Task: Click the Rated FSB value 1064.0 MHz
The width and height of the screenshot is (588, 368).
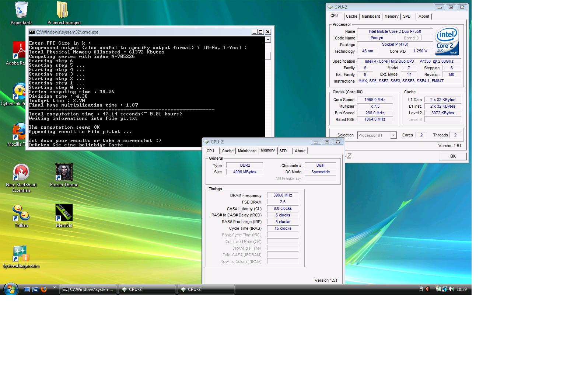Action: 375,119
